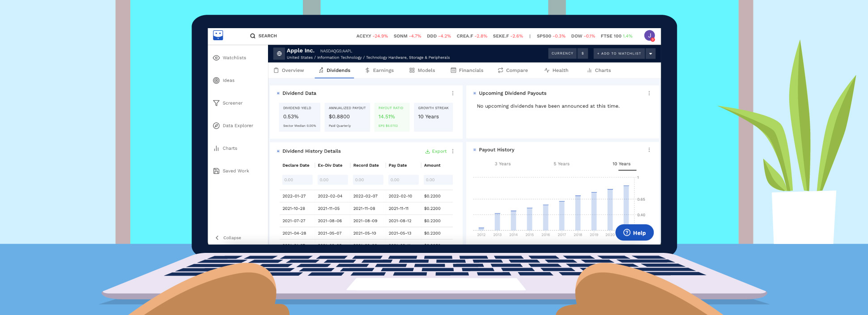Click the Payout Ratio 14.51% card
Image resolution: width=868 pixels, height=315 pixels.
tap(392, 117)
